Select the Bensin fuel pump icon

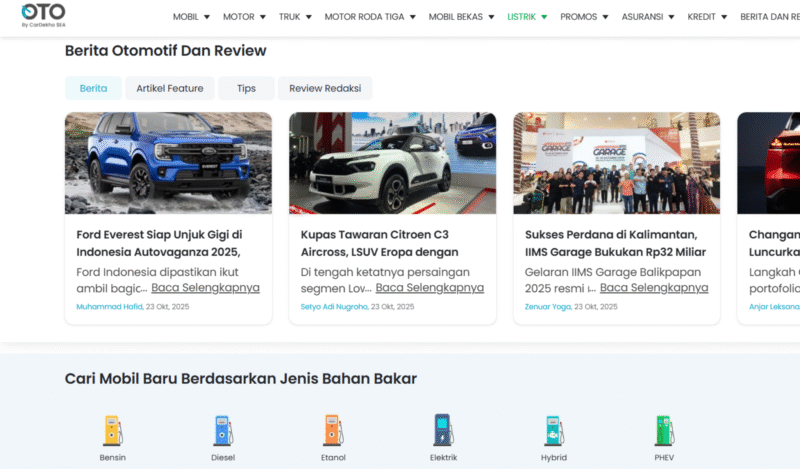pyautogui.click(x=113, y=431)
